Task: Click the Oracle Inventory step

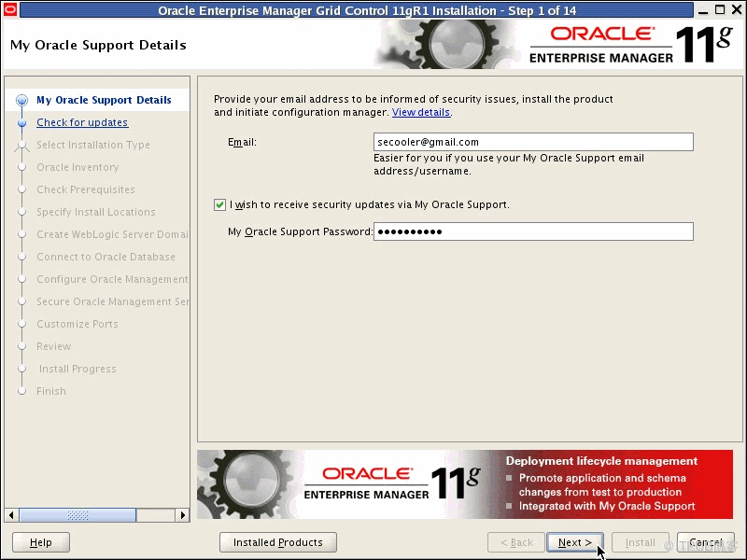Action: 78,167
